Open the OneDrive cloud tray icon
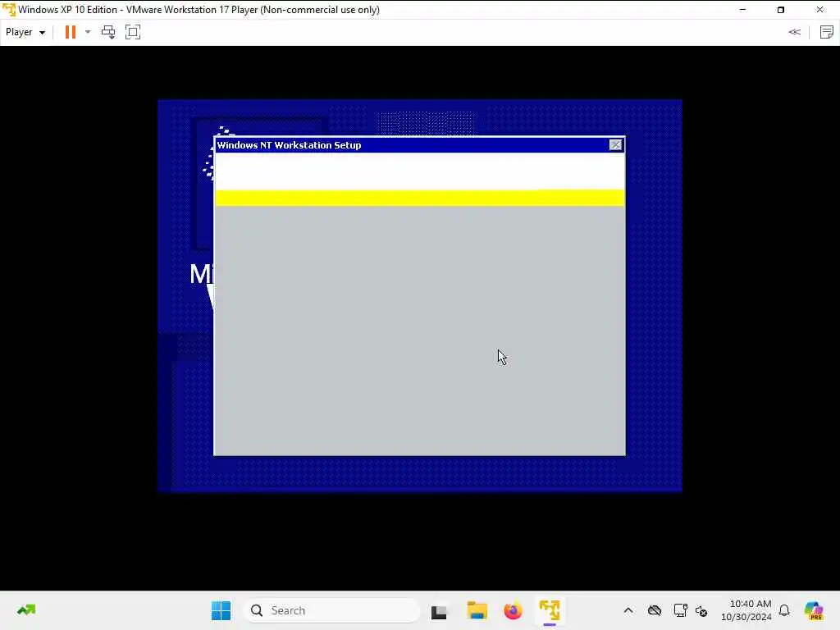This screenshot has height=630, width=840. [655, 610]
